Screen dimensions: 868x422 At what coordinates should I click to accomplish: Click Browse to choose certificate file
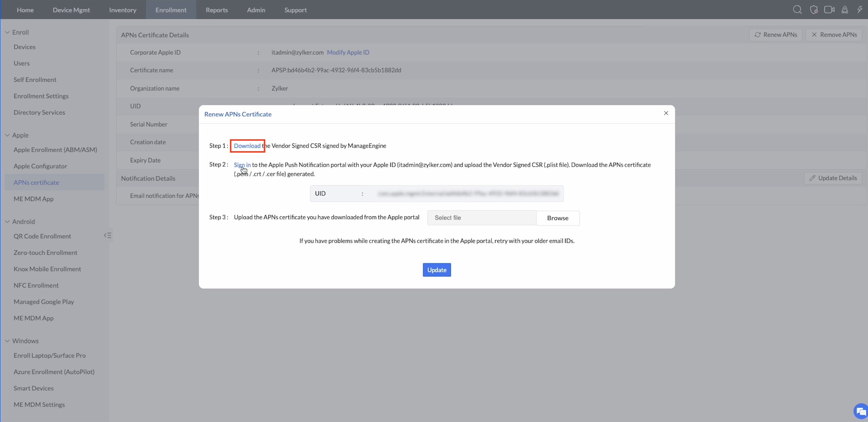tap(557, 218)
